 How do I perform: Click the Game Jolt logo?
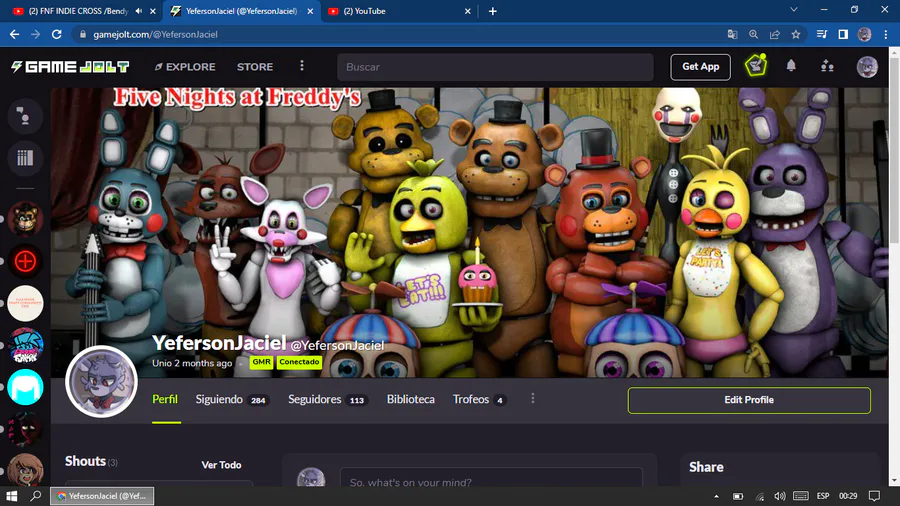pyautogui.click(x=70, y=67)
